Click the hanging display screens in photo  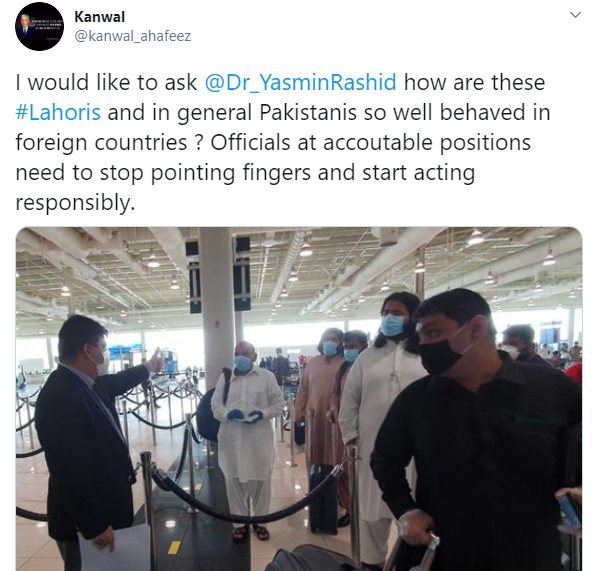220,274
